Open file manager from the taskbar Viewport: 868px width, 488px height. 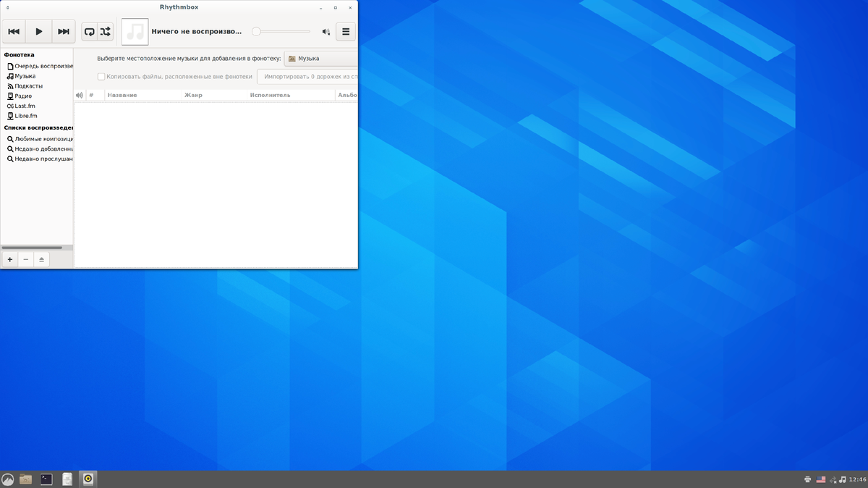click(x=26, y=479)
